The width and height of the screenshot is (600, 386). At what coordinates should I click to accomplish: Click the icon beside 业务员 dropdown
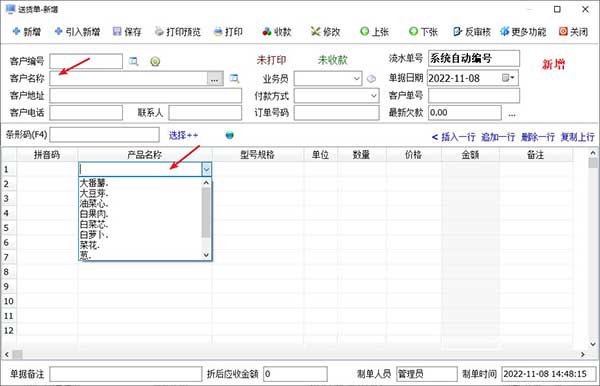[371, 79]
